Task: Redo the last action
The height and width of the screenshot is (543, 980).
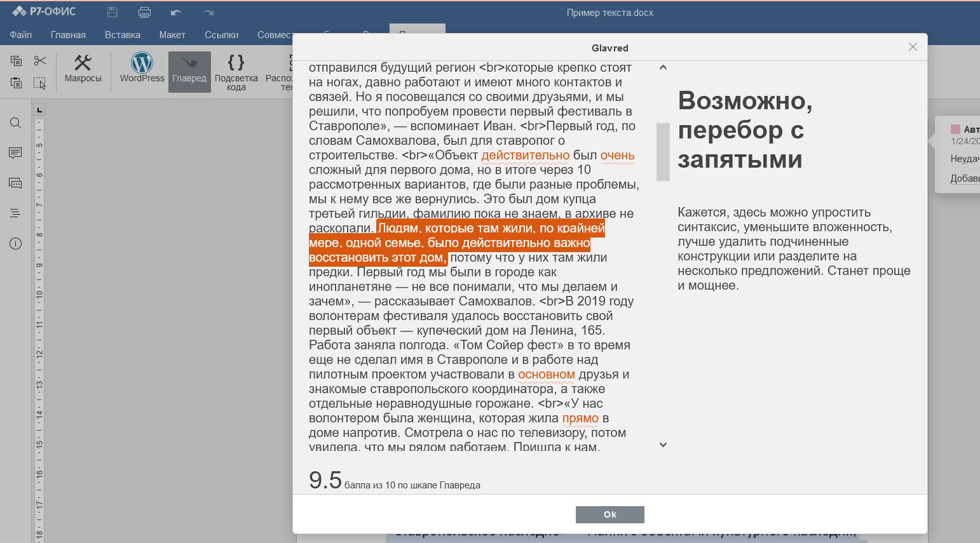Action: coord(208,12)
